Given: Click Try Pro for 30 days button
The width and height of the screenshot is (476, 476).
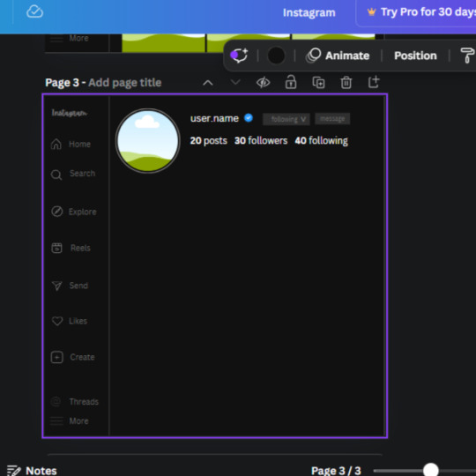Looking at the screenshot, I should [x=416, y=13].
